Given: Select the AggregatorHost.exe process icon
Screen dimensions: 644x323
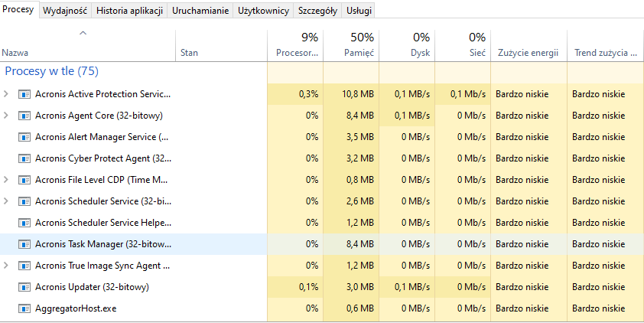Looking at the screenshot, I should coord(24,308).
